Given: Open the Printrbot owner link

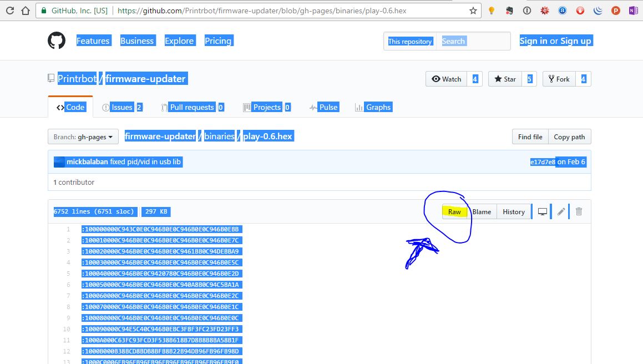Looking at the screenshot, I should (77, 78).
